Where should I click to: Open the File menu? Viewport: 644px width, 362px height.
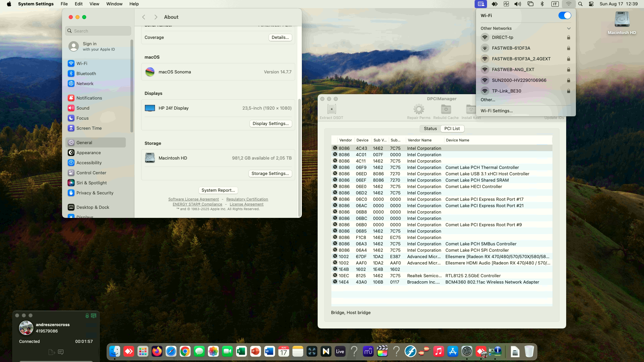point(64,4)
